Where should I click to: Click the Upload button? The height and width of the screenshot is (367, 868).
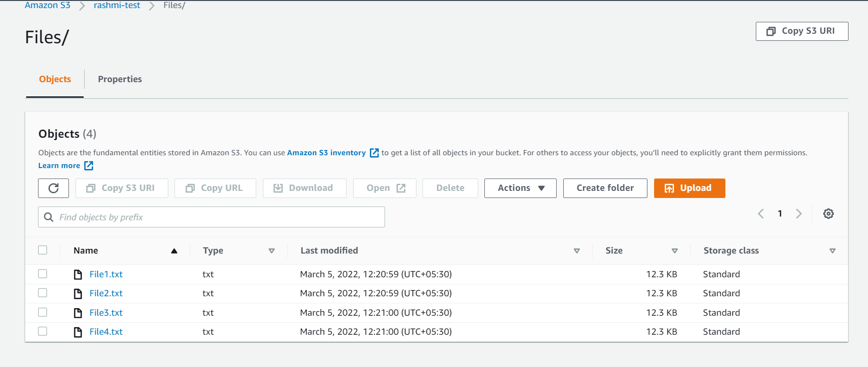pos(689,188)
